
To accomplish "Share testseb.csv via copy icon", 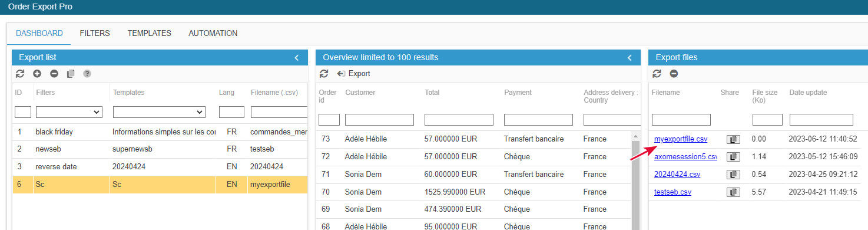I will click(x=733, y=192).
